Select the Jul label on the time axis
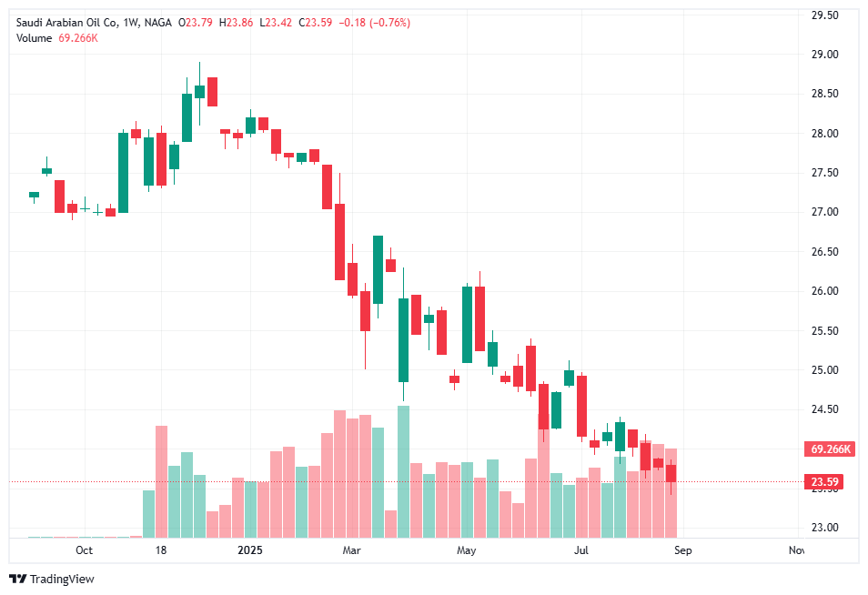The image size is (868, 595). pos(581,550)
